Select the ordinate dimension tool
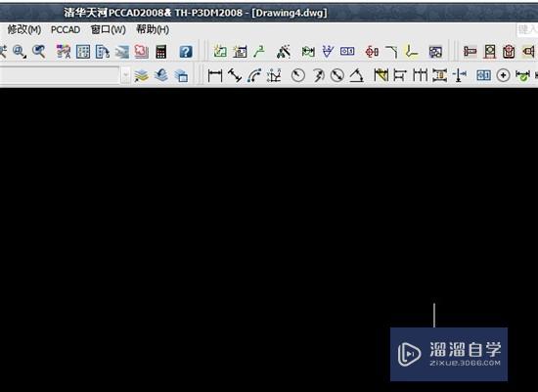 274,75
